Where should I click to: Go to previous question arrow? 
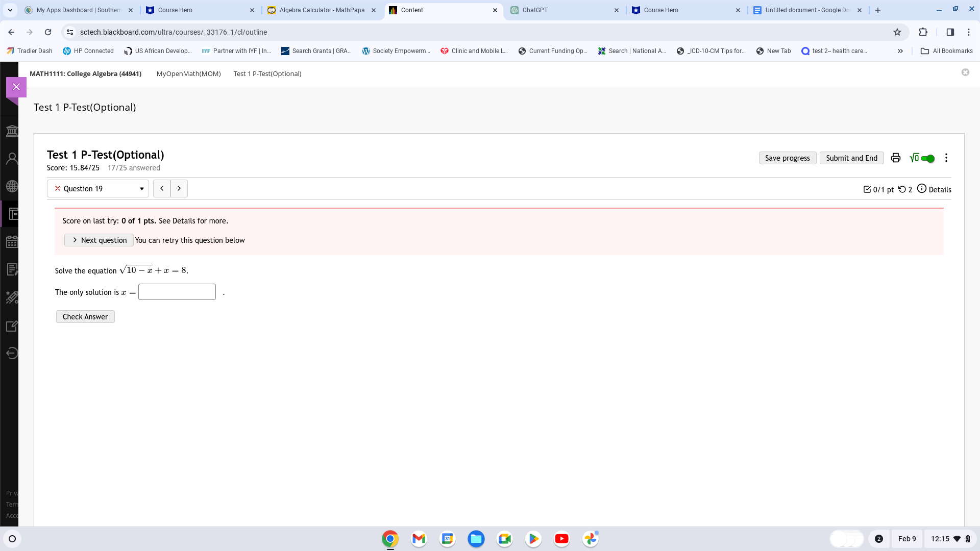(162, 189)
